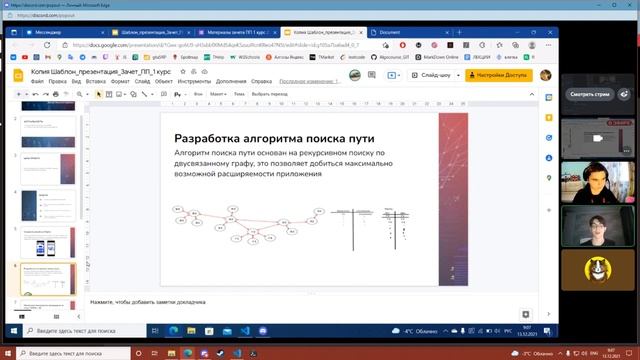Viewport: 640px width, 360px height.
Task: Hide the menus with the up chevron
Action: tap(532, 94)
